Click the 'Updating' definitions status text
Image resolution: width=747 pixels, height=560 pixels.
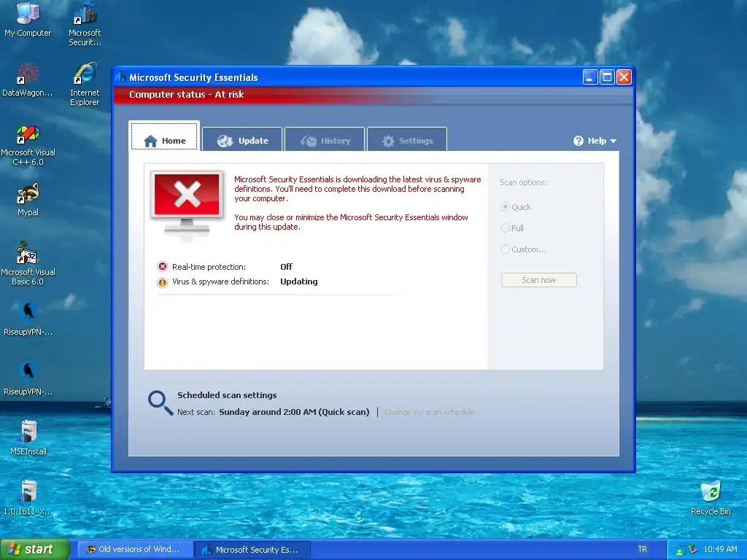click(x=298, y=281)
